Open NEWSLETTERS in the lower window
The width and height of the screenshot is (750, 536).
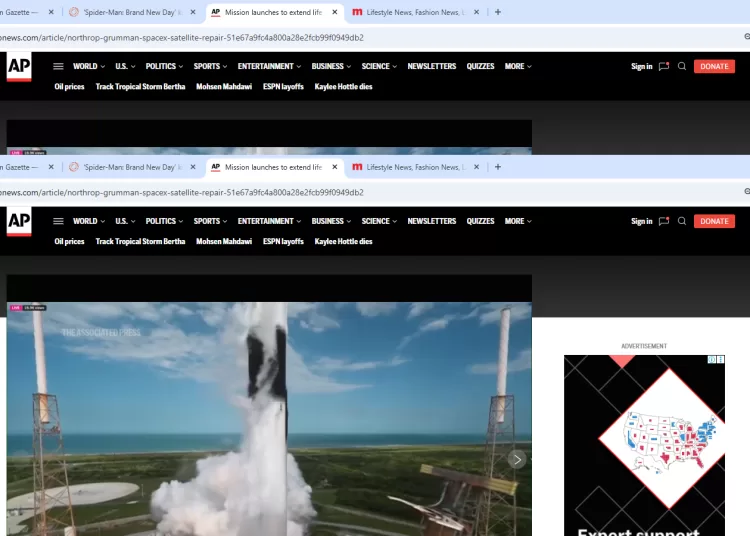432,221
